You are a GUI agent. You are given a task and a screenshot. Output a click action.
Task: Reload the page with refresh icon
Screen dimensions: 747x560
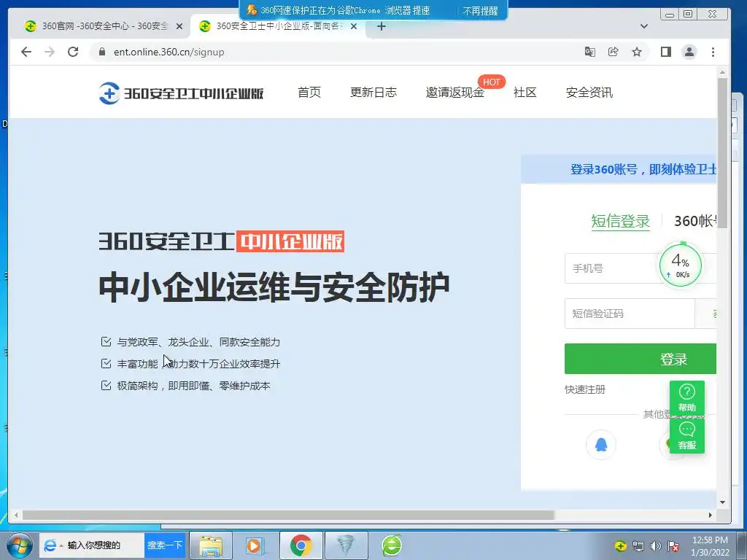pyautogui.click(x=73, y=52)
